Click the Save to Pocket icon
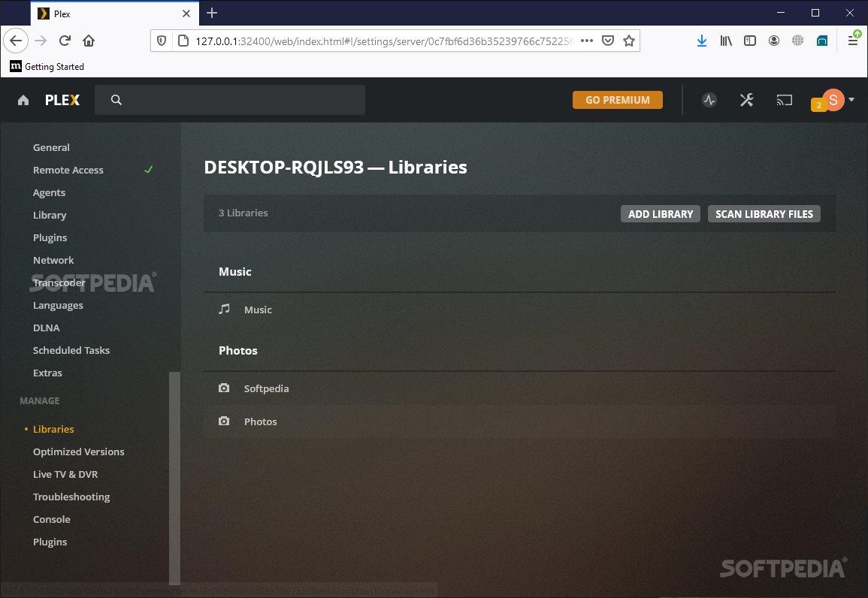868x598 pixels. pyautogui.click(x=608, y=41)
